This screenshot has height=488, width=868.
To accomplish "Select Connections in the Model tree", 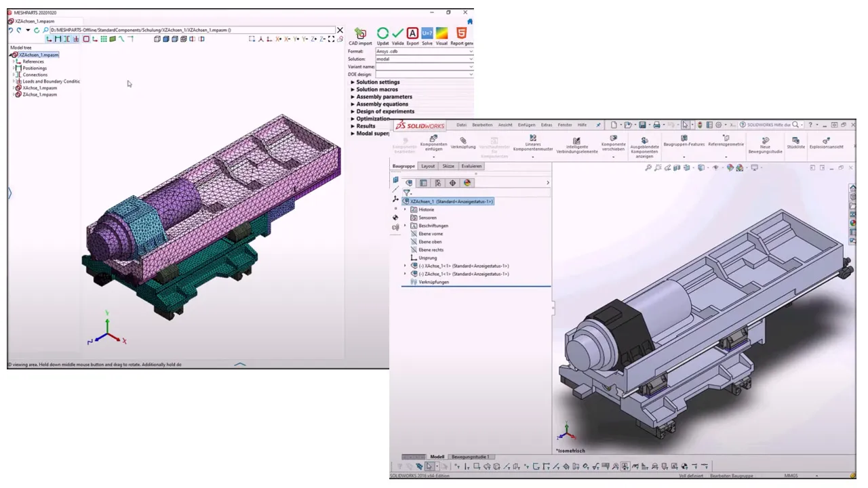I will 35,75.
